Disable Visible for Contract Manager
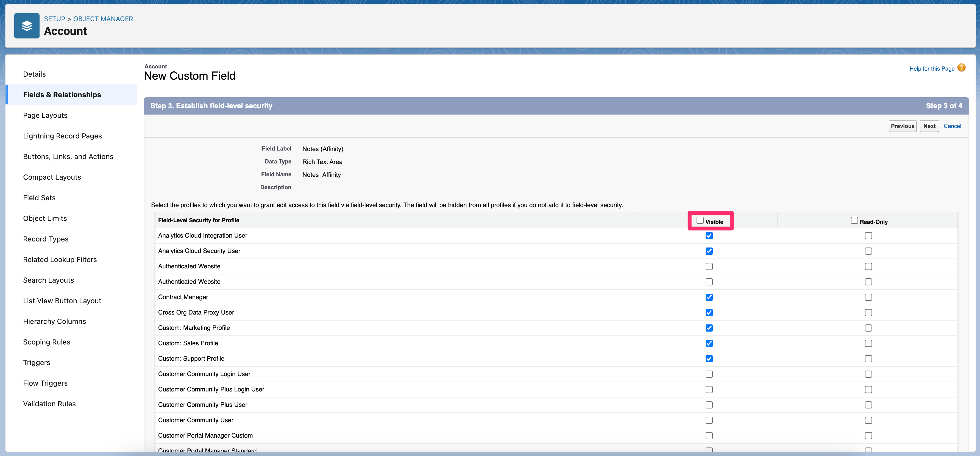This screenshot has height=456, width=980. [709, 297]
